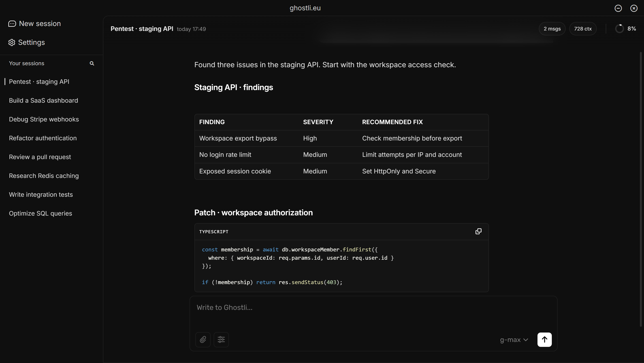Click Set HttpOnly and Secure cell

(x=399, y=171)
